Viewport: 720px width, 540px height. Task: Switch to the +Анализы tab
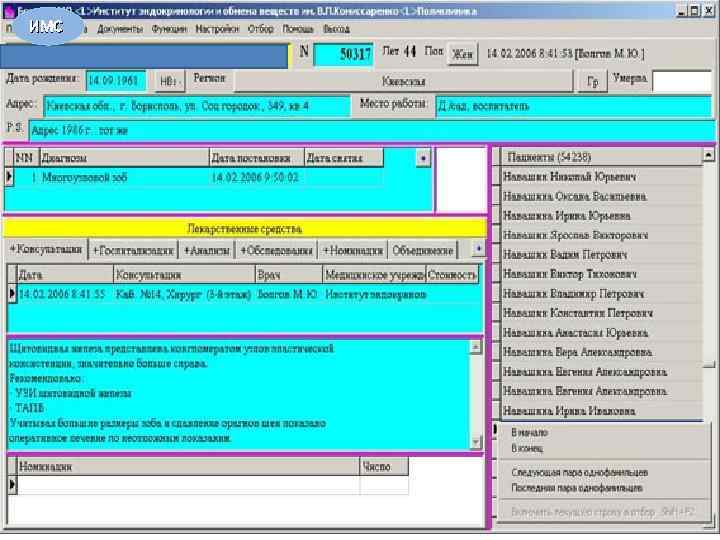tap(206, 250)
